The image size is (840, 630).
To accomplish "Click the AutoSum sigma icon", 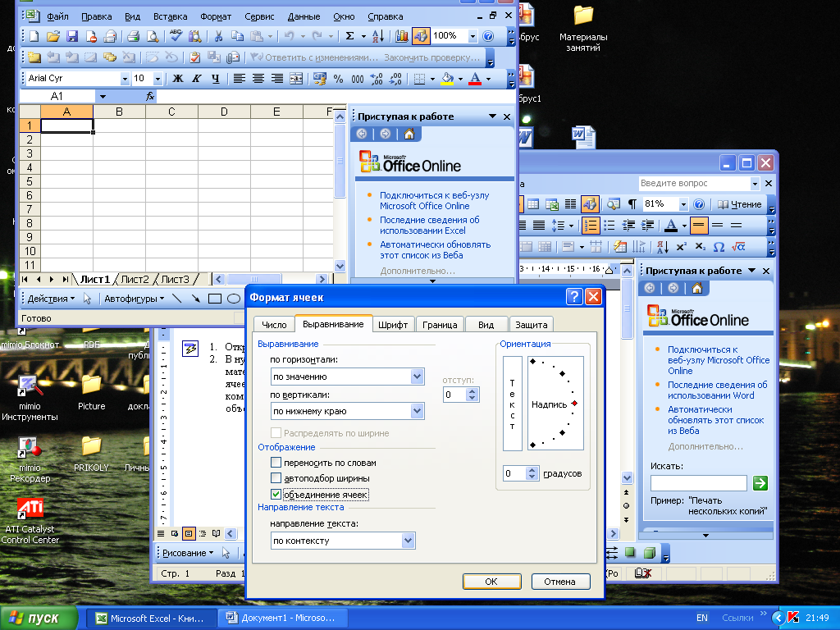I will (x=349, y=36).
